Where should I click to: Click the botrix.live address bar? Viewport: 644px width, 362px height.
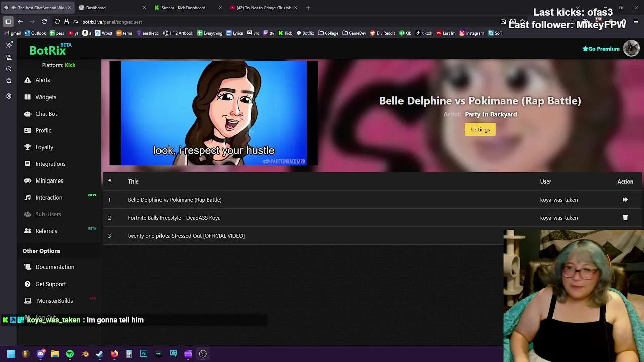(112, 22)
